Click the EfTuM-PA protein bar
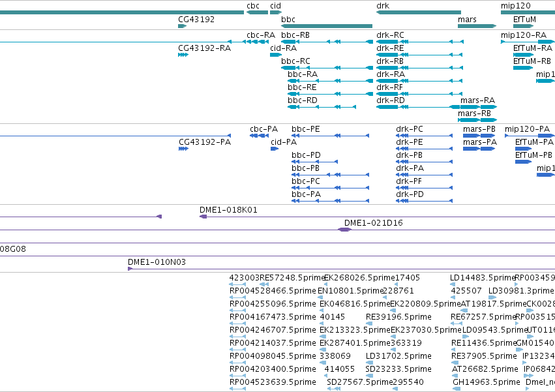The width and height of the screenshot is (555, 392). (524, 149)
